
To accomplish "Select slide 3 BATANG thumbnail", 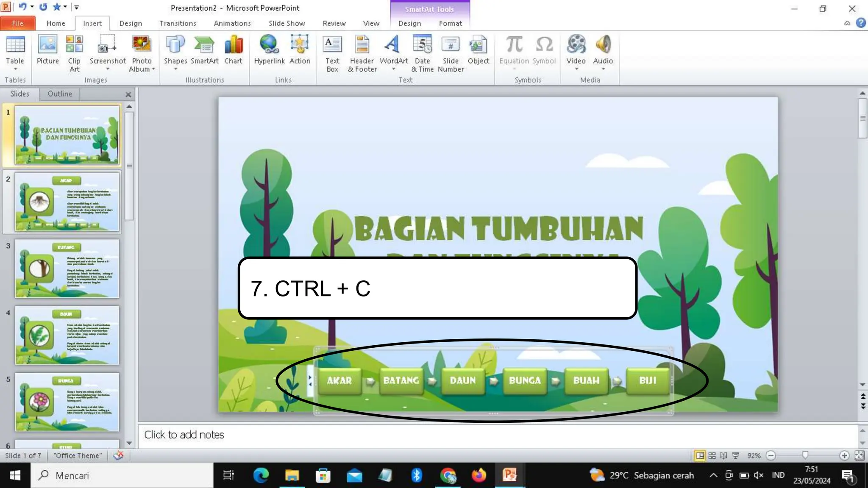I will pos(67,269).
